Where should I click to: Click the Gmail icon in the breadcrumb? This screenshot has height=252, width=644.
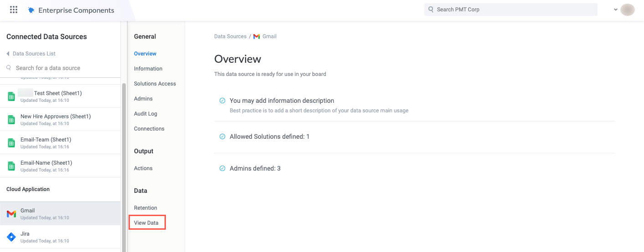[257, 36]
